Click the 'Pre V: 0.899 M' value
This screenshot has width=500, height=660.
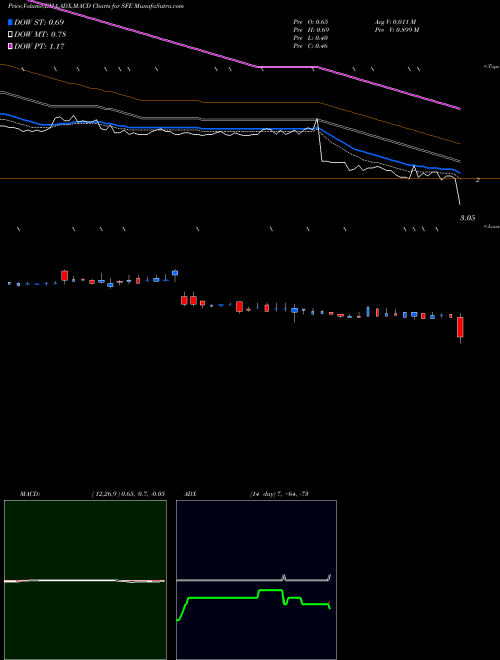click(x=397, y=30)
